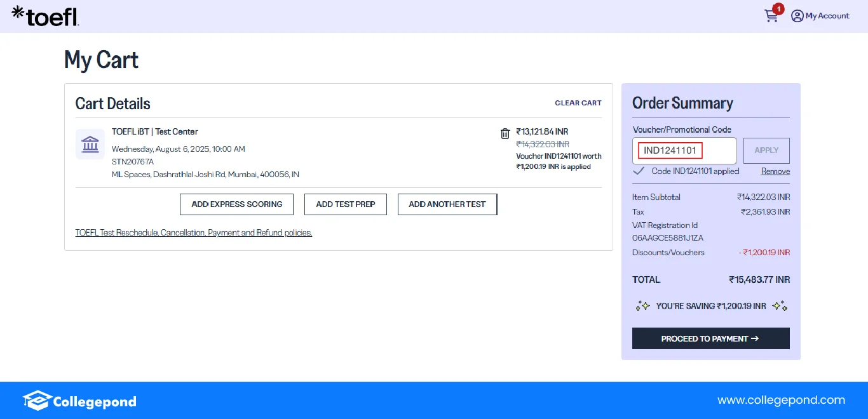The width and height of the screenshot is (868, 419).
Task: Click the VAT id 06AAGCE5881J1ZA
Action: [x=668, y=238]
